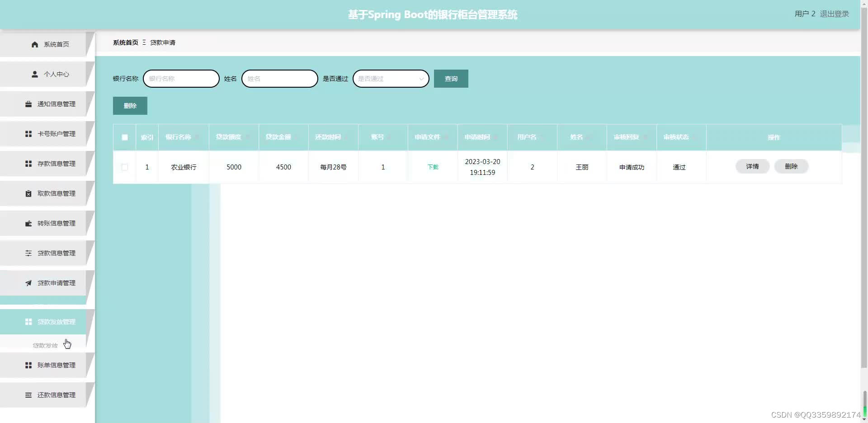Expand 贷款申请管理 in the sidebar
Image resolution: width=868 pixels, height=423 pixels.
tap(43, 283)
